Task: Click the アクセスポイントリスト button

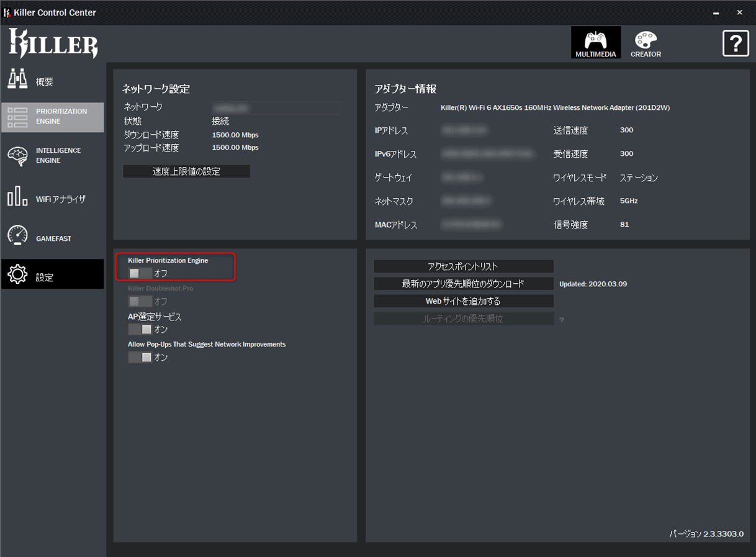Action: (463, 266)
